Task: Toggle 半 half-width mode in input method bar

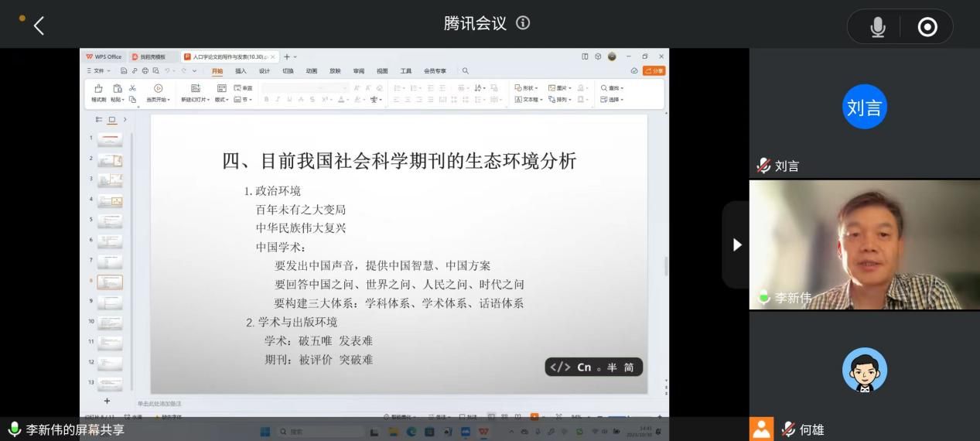Action: pyautogui.click(x=612, y=367)
